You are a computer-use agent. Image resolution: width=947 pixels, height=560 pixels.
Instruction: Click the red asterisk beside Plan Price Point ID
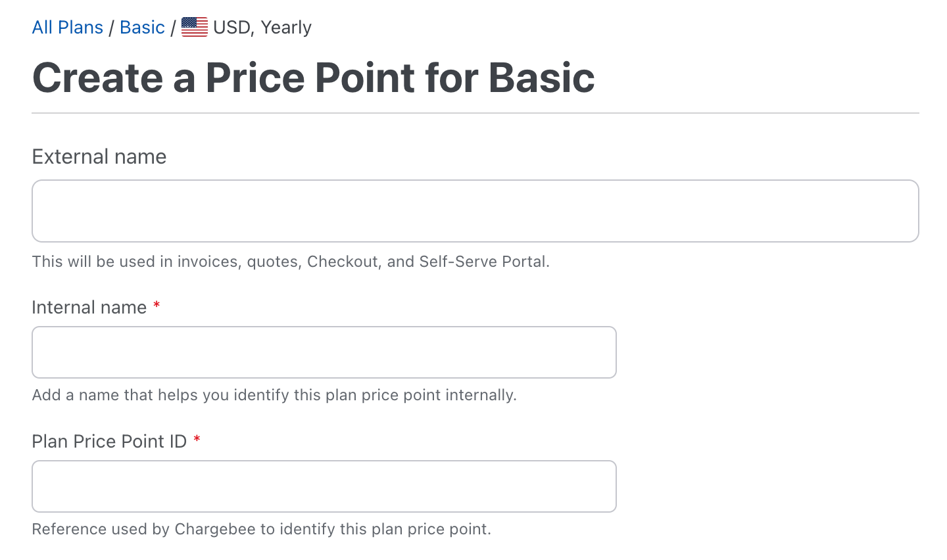[197, 440]
